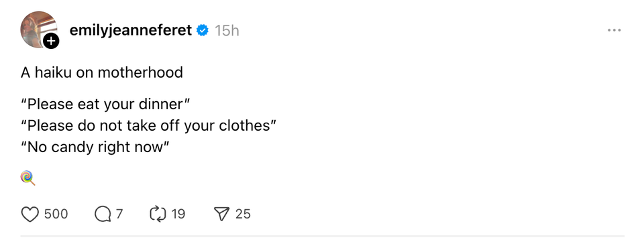This screenshot has height=250, width=644.
Task: Open emilyjeanneferet's profile picture
Action: point(38,29)
